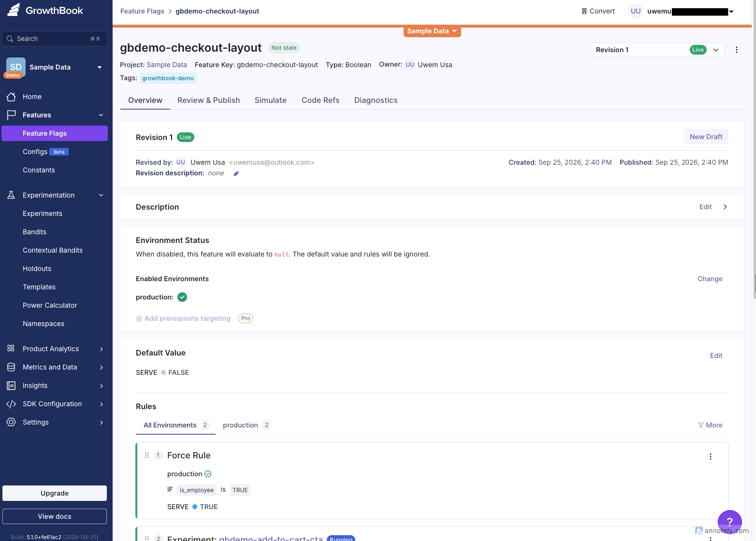Screen dimensions: 756x541
Task: Click the Features flag icon
Action: point(11,115)
